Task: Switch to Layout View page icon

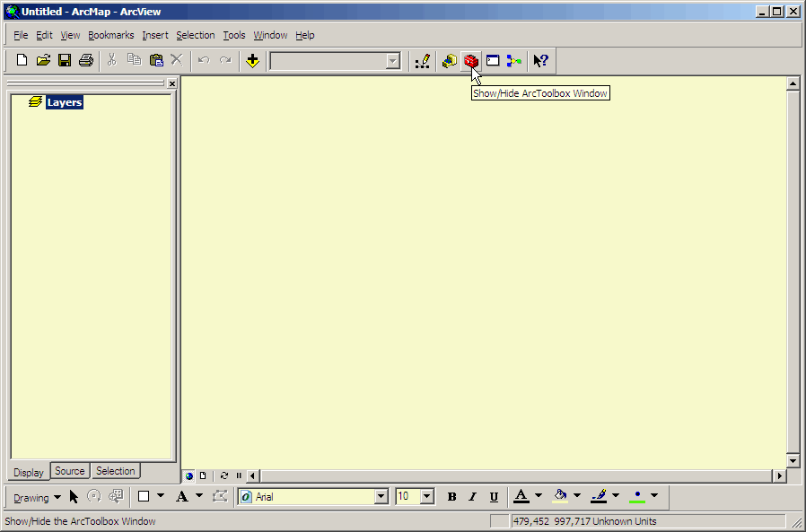Action: [203, 476]
